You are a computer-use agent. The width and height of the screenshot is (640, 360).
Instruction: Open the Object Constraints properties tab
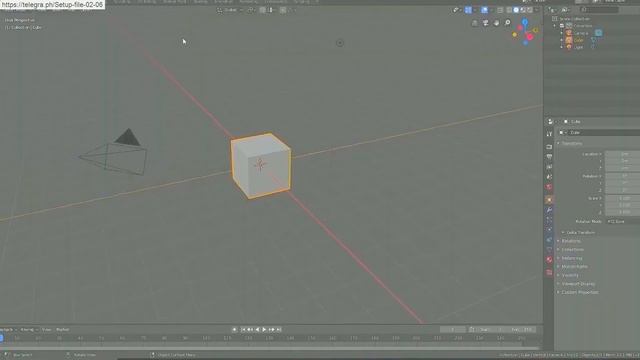click(549, 240)
